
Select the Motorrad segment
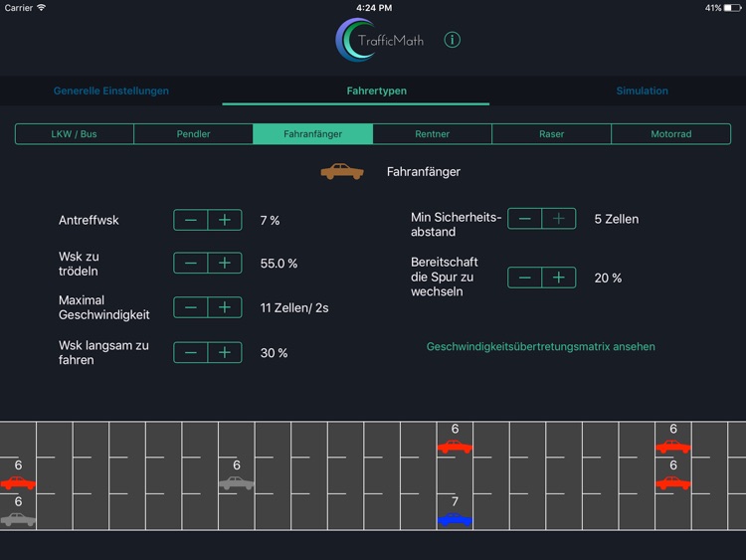pos(670,134)
